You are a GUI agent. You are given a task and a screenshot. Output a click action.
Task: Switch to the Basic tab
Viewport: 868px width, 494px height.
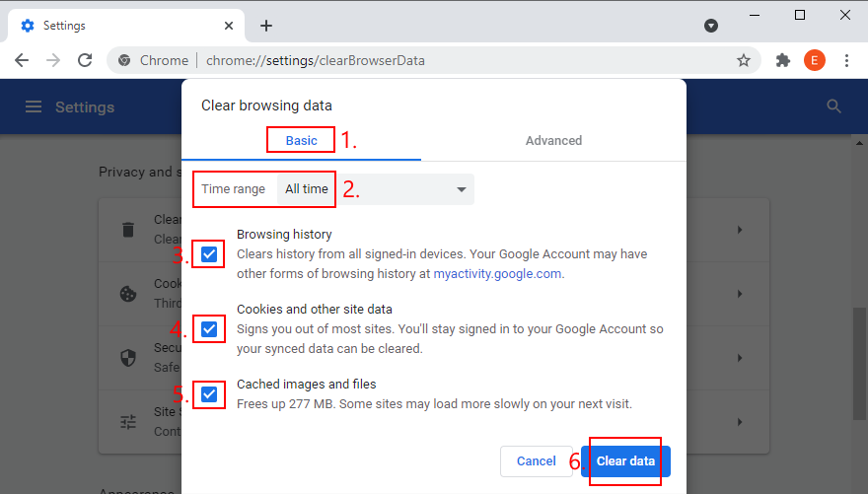[x=302, y=141]
